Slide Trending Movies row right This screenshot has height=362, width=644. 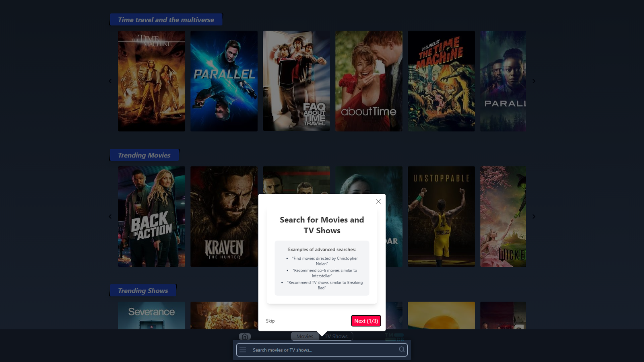point(534,216)
